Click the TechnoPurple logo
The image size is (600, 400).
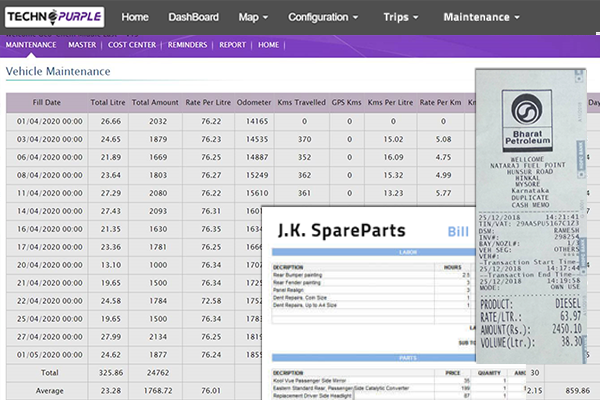point(54,17)
